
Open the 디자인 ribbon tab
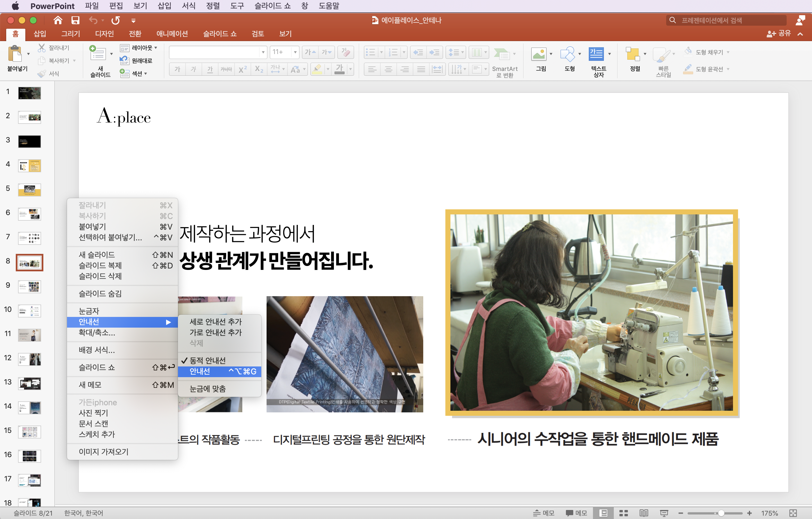pyautogui.click(x=104, y=34)
